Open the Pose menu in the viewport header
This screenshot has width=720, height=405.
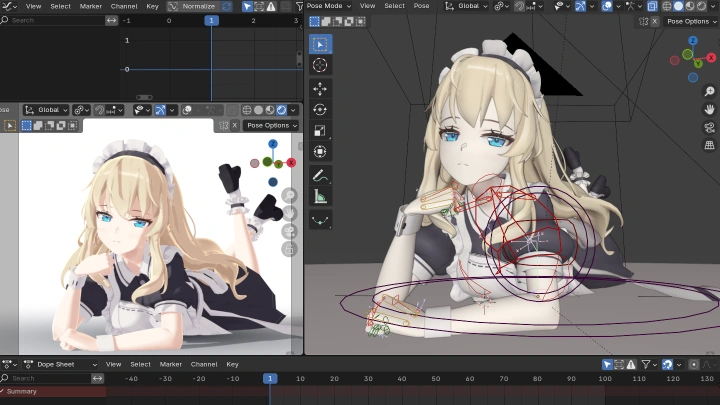[422, 6]
